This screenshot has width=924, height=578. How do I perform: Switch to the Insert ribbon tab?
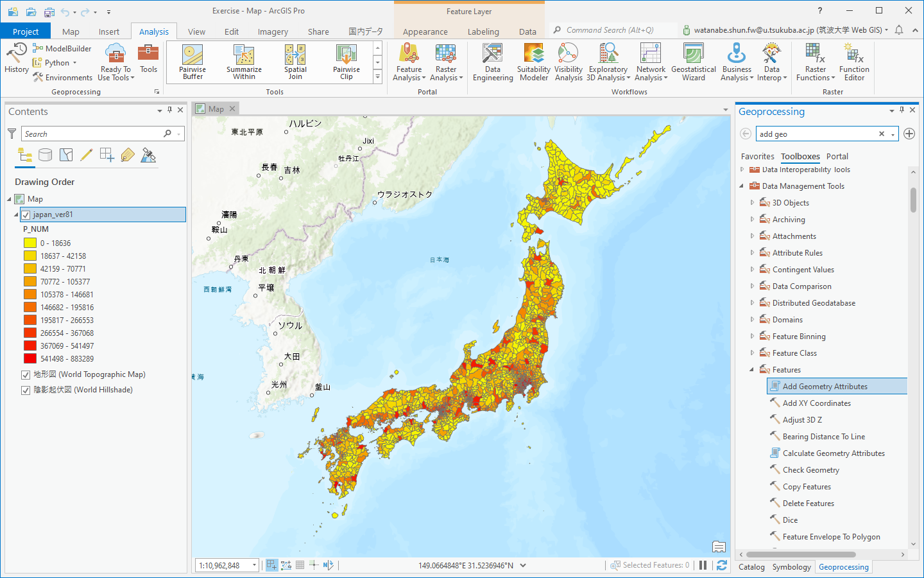[109, 31]
